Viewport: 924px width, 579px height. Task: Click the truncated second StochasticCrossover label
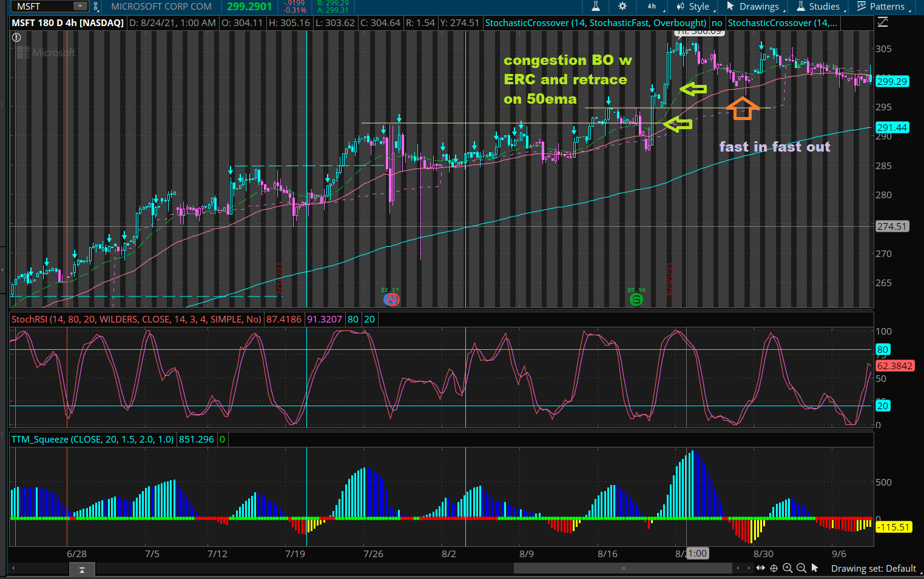pos(782,22)
